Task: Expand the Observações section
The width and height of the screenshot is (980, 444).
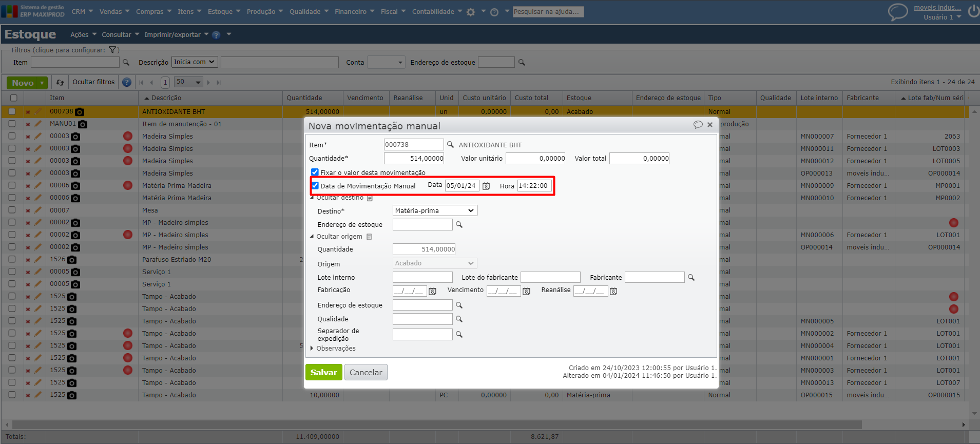Action: point(312,349)
